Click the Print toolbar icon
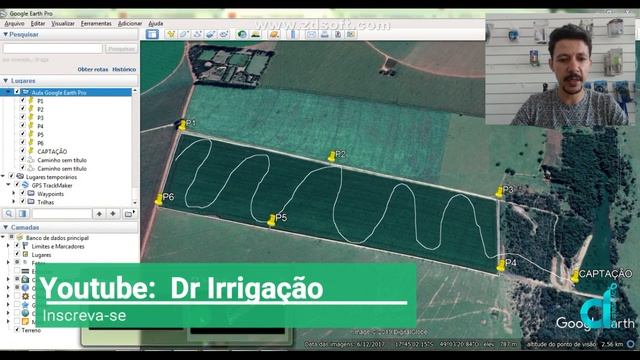The width and height of the screenshot is (640, 360). [324, 34]
